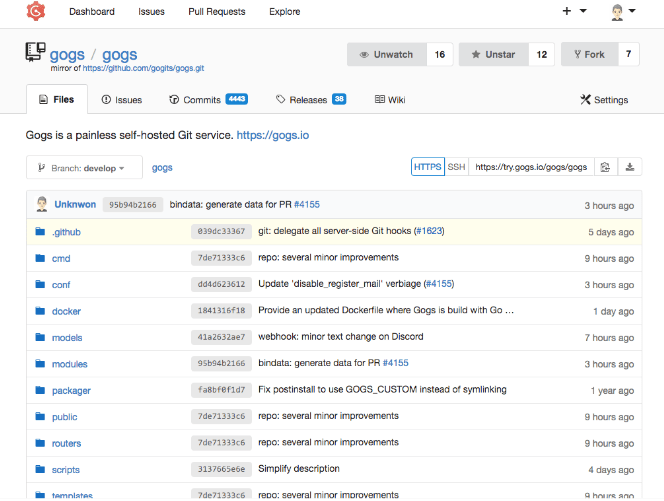The height and width of the screenshot is (501, 664).
Task: Click the Unknwon author avatar
Action: 42,205
